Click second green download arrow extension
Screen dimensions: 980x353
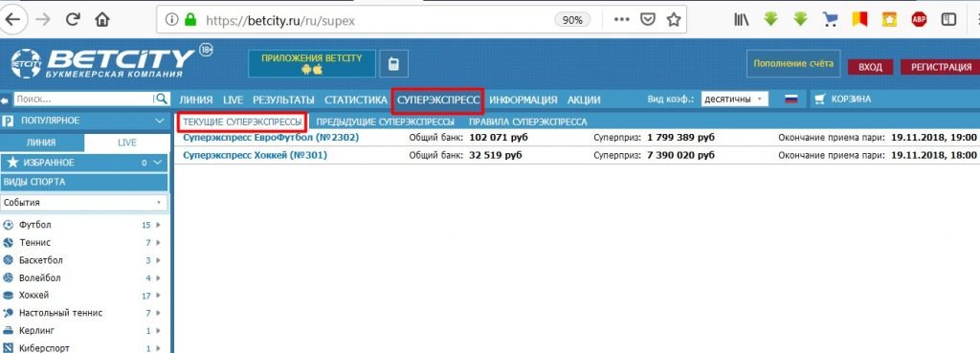point(801,19)
